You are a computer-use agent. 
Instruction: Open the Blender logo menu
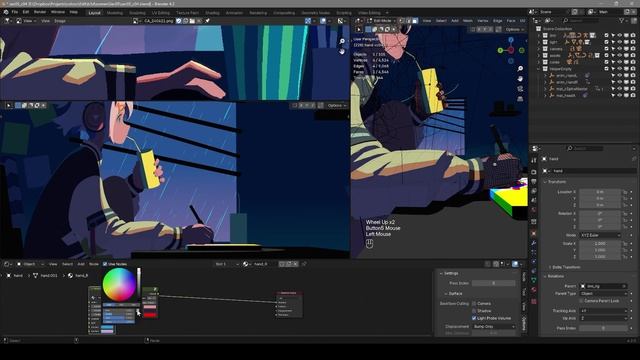(x=6, y=12)
